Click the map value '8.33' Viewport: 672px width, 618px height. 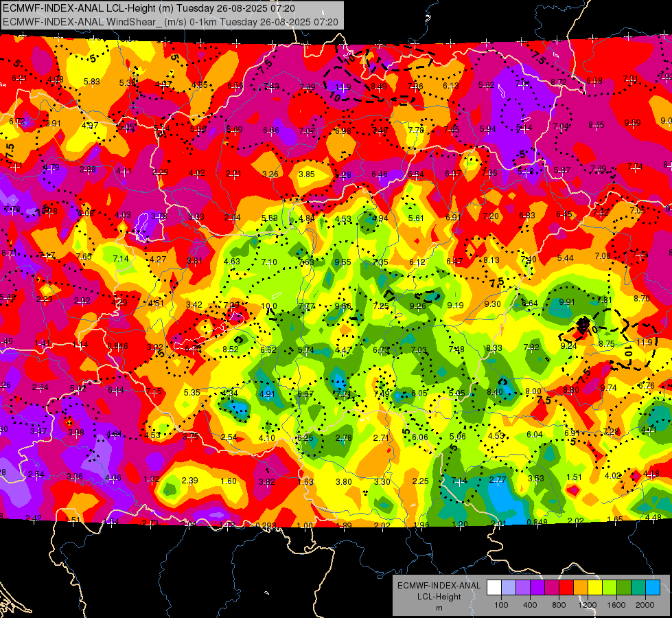coord(494,348)
